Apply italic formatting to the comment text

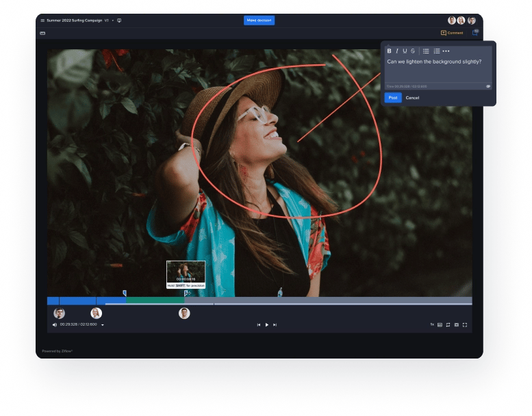(x=397, y=51)
